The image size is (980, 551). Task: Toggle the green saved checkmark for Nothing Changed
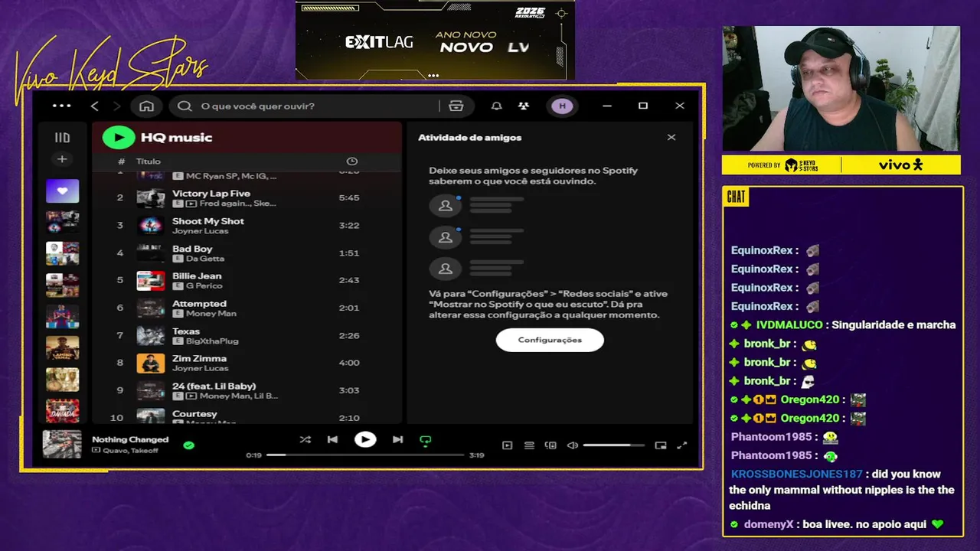coord(189,445)
